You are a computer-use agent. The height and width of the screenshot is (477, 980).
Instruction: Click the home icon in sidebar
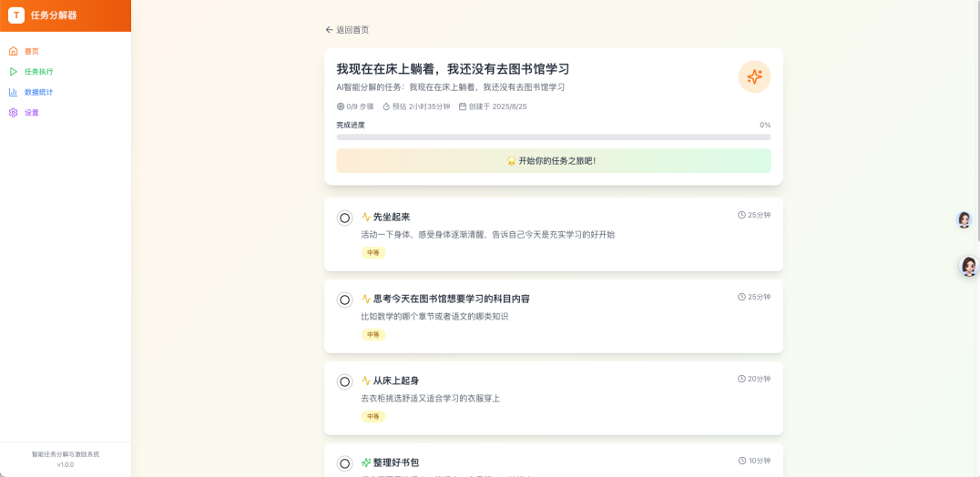coord(13,51)
